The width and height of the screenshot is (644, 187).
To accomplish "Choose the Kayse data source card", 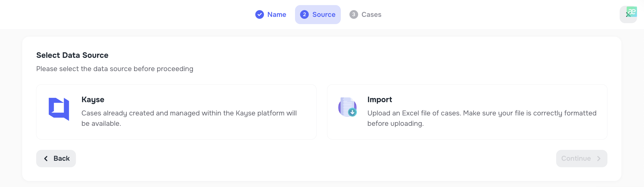I will 176,112.
